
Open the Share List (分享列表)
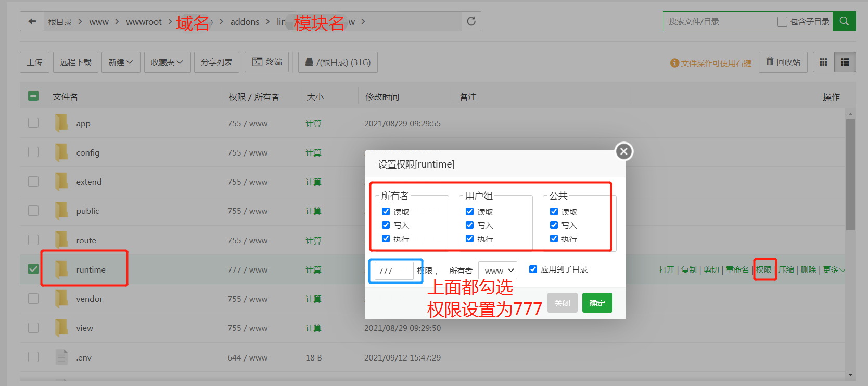[216, 62]
